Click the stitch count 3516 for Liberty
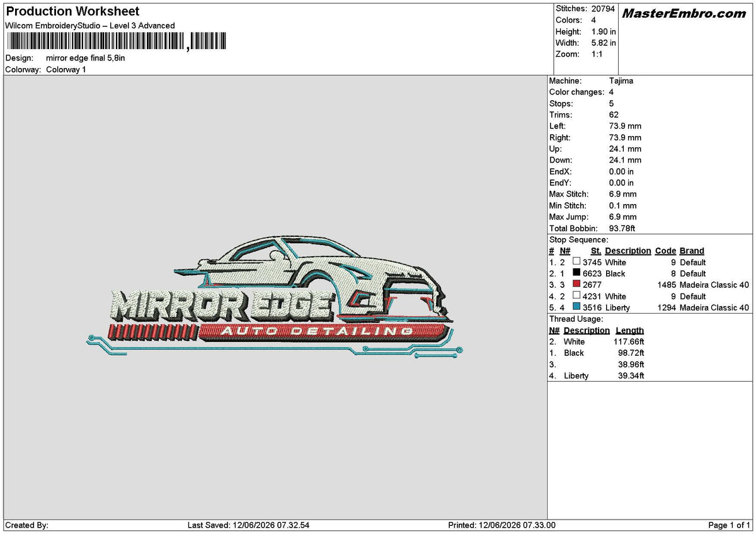This screenshot has height=534, width=756. tap(592, 307)
